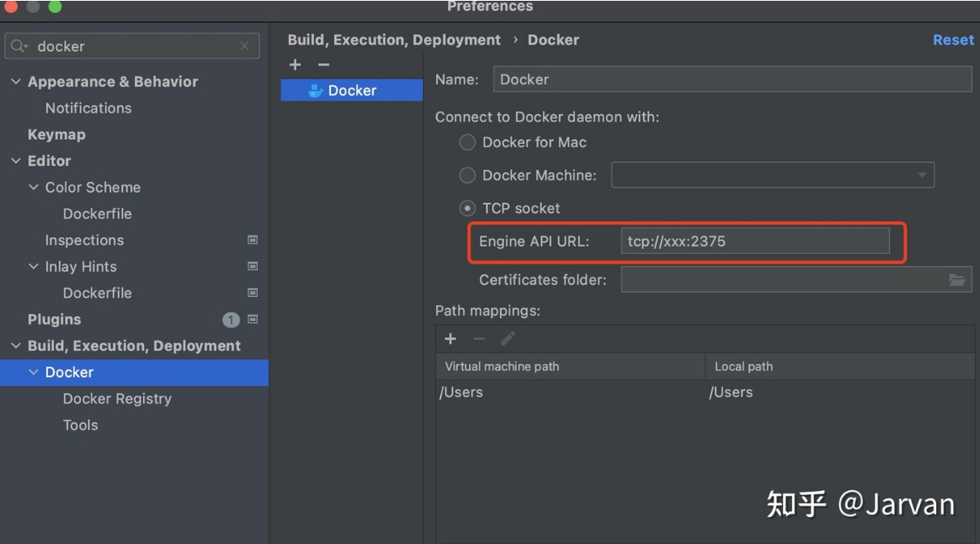Open the Docker Machine dropdown list
This screenshot has height=544, width=980.
coord(922,175)
